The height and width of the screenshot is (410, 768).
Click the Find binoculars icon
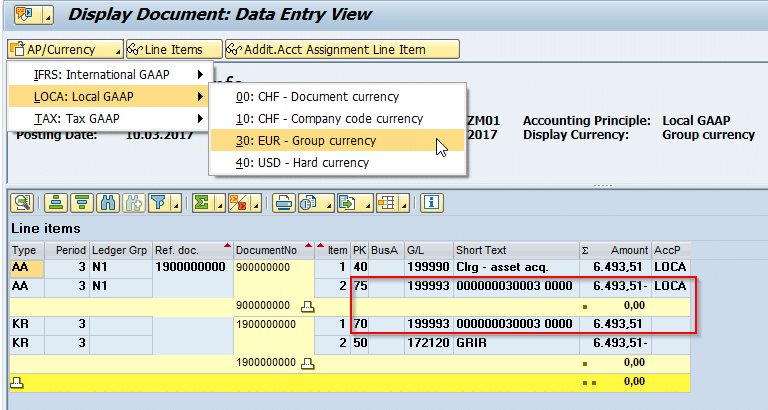pos(106,203)
